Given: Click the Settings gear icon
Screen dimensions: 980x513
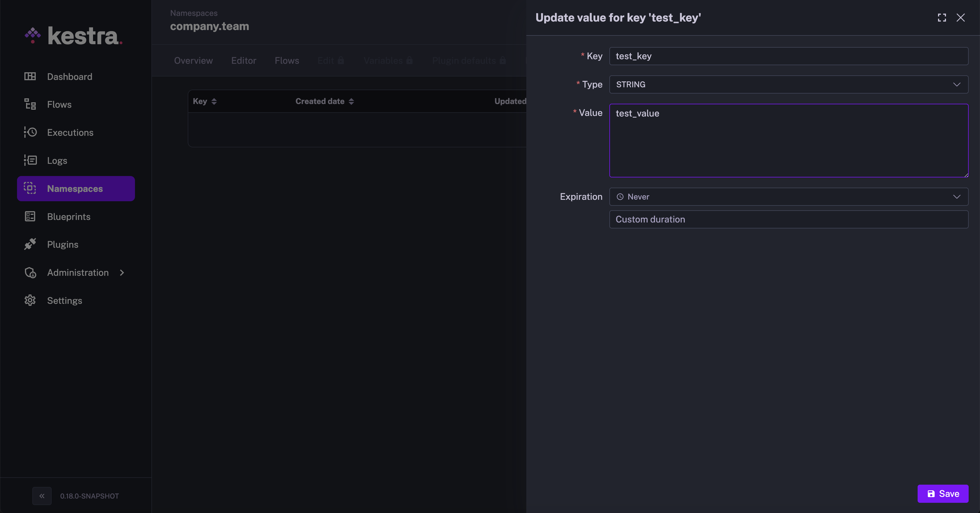Looking at the screenshot, I should [30, 300].
